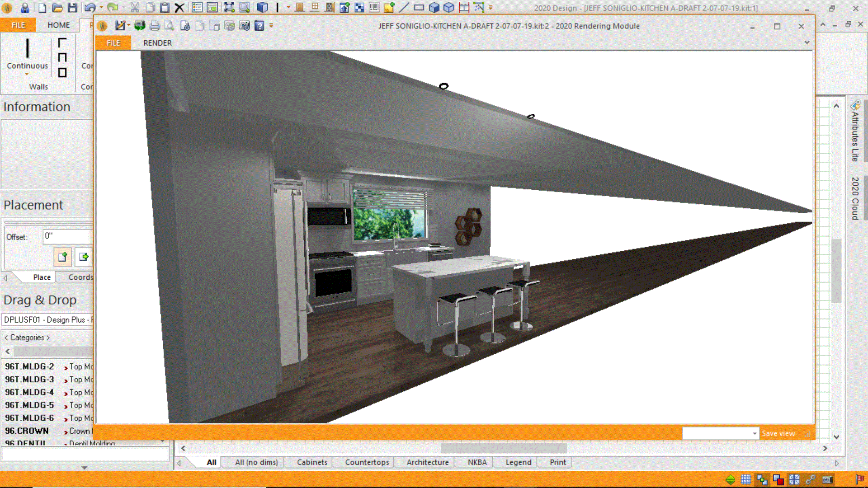The image size is (868, 488).
Task: Paste from clipboard
Action: coord(165,8)
